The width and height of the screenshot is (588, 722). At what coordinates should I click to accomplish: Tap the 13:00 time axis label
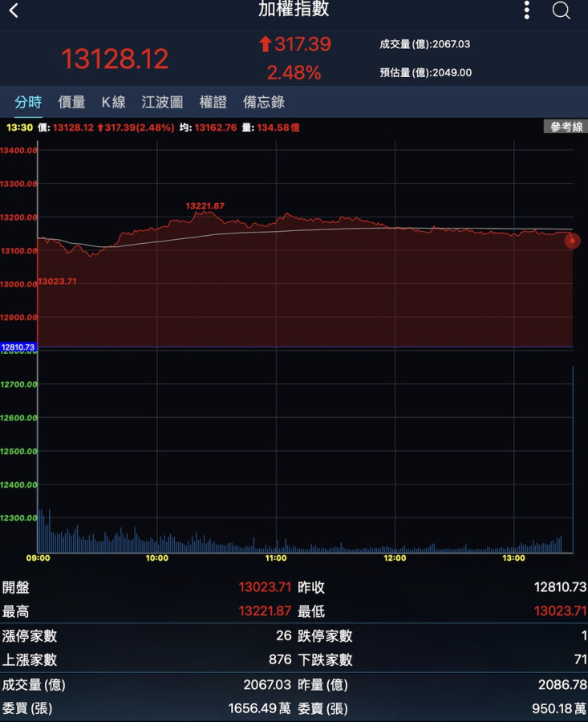514,558
